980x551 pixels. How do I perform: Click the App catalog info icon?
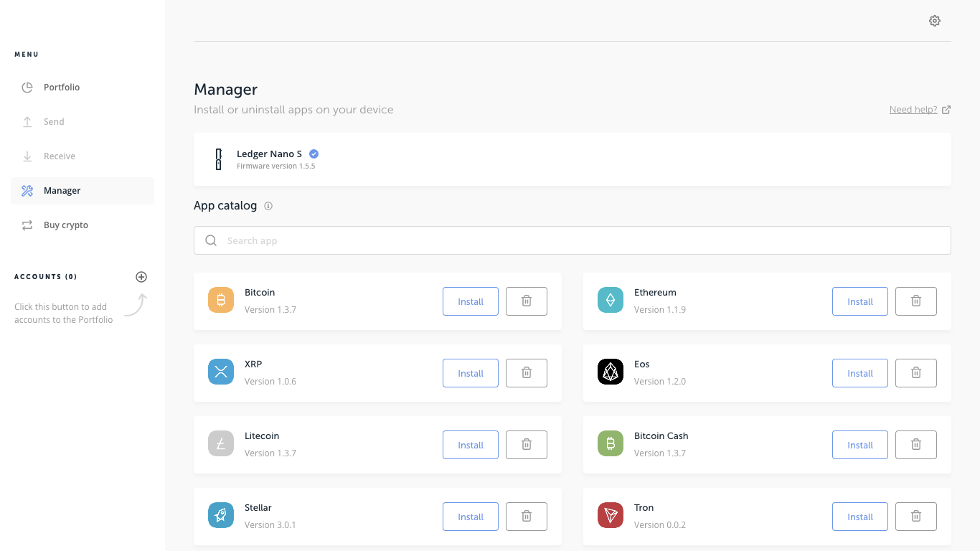point(268,206)
